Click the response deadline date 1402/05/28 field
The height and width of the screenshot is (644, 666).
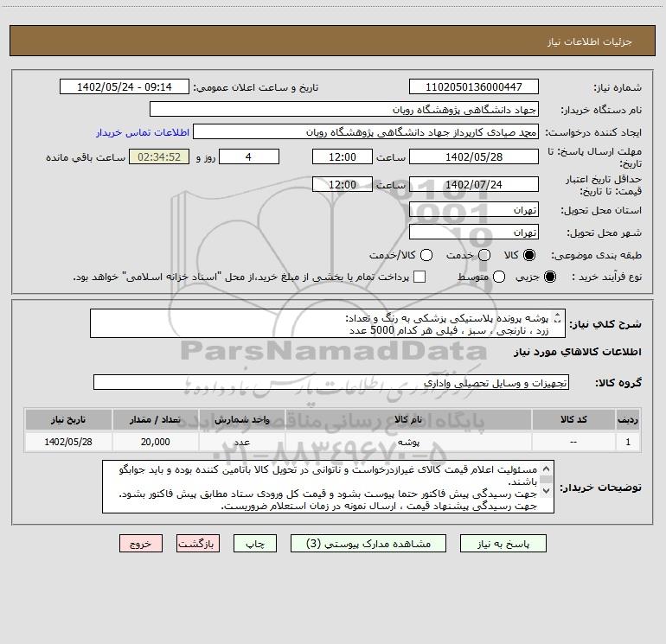click(x=474, y=156)
